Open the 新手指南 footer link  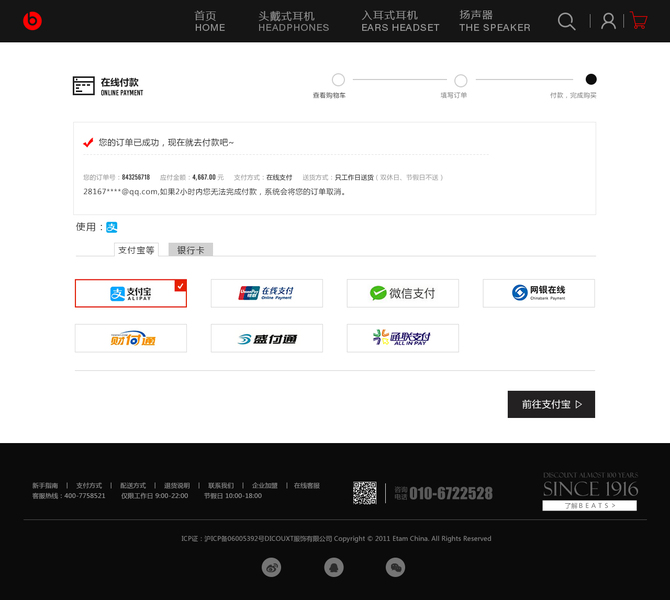[45, 485]
